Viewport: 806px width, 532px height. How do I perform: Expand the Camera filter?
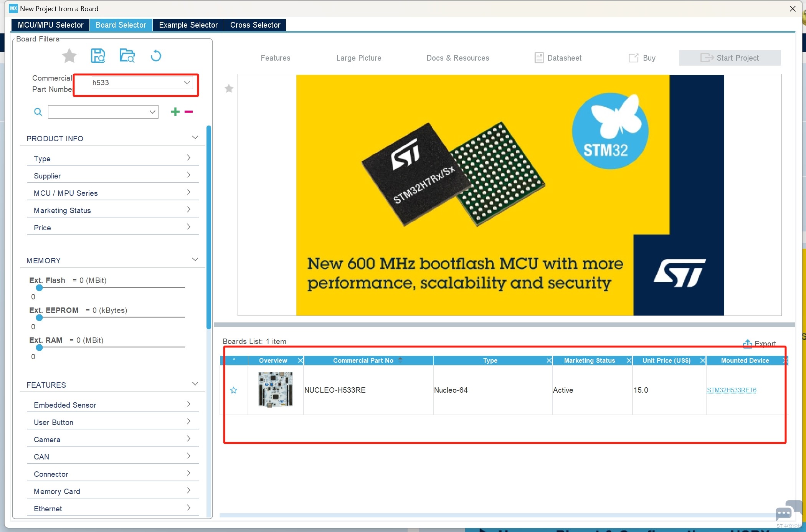pos(113,439)
